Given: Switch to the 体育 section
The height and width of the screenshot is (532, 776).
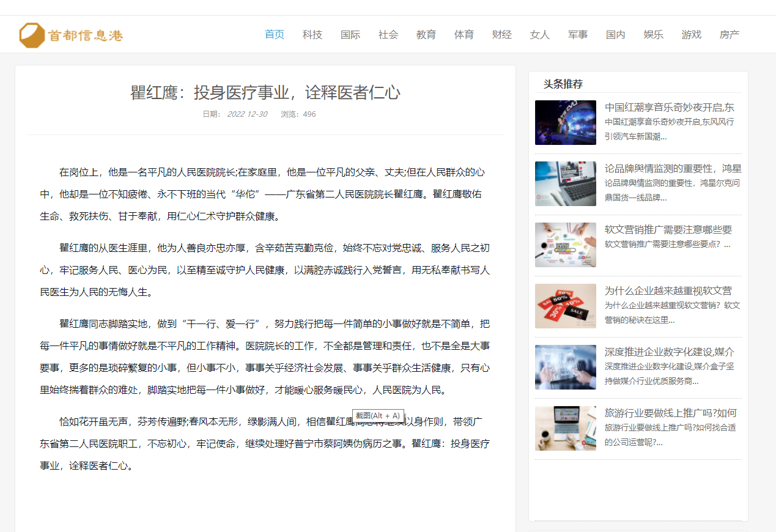Looking at the screenshot, I should [x=464, y=34].
